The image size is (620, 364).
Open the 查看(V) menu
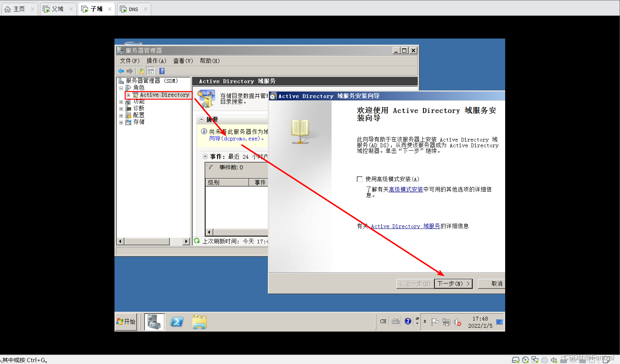tap(183, 61)
